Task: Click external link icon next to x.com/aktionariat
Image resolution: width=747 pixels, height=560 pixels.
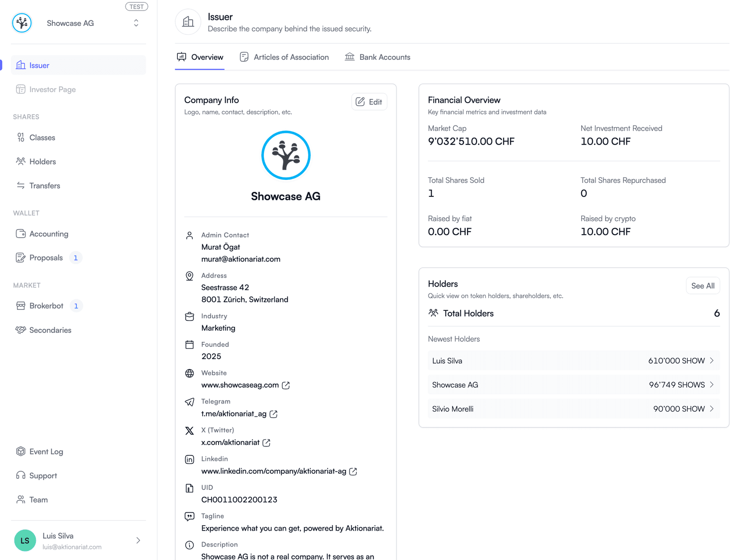Action: click(266, 442)
